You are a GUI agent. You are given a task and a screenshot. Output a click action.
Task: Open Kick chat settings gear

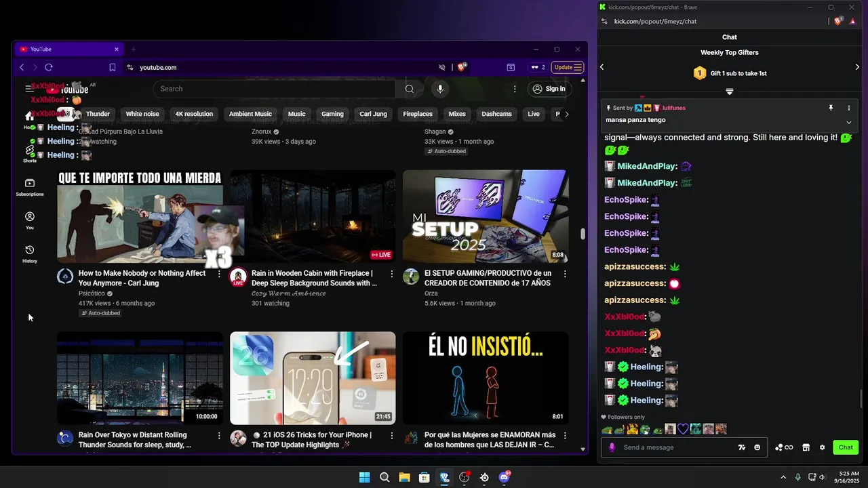(823, 447)
